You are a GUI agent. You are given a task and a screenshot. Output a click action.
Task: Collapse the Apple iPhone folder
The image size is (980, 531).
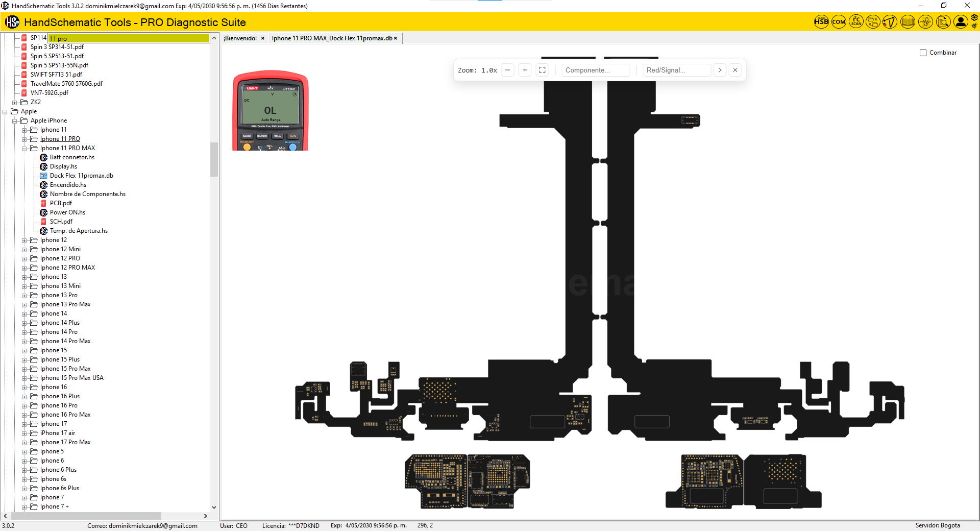coord(15,121)
